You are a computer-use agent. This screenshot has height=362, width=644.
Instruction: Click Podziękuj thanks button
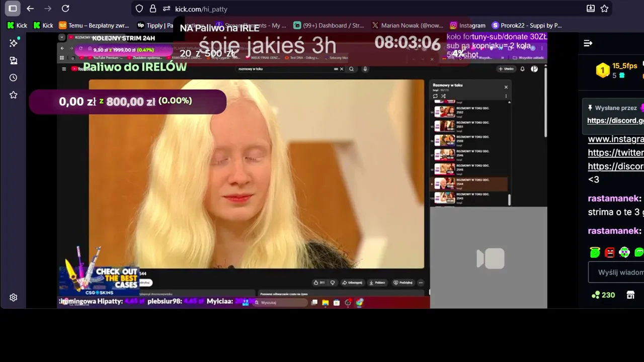tap(403, 283)
